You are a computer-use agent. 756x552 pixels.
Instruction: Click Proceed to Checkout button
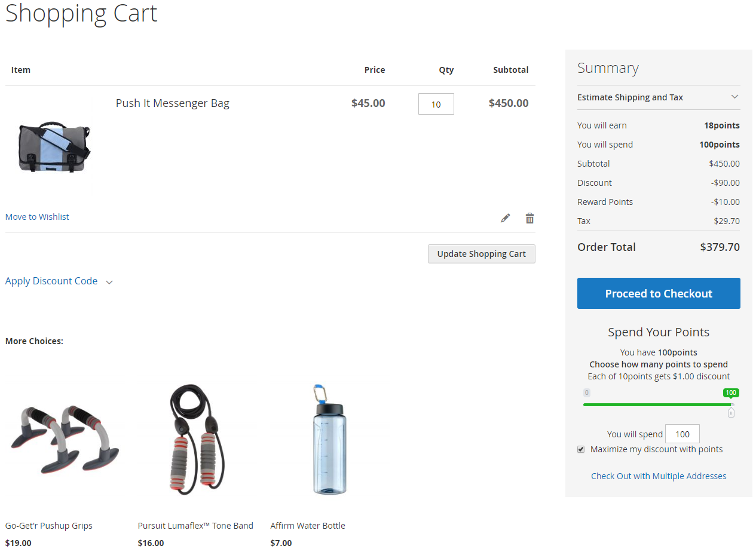point(659,293)
